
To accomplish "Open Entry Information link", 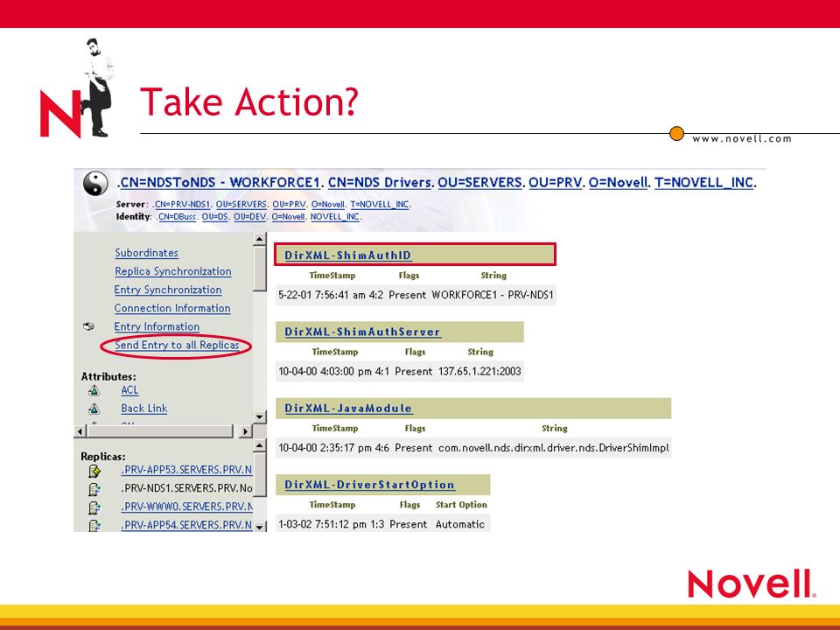I will pyautogui.click(x=157, y=326).
